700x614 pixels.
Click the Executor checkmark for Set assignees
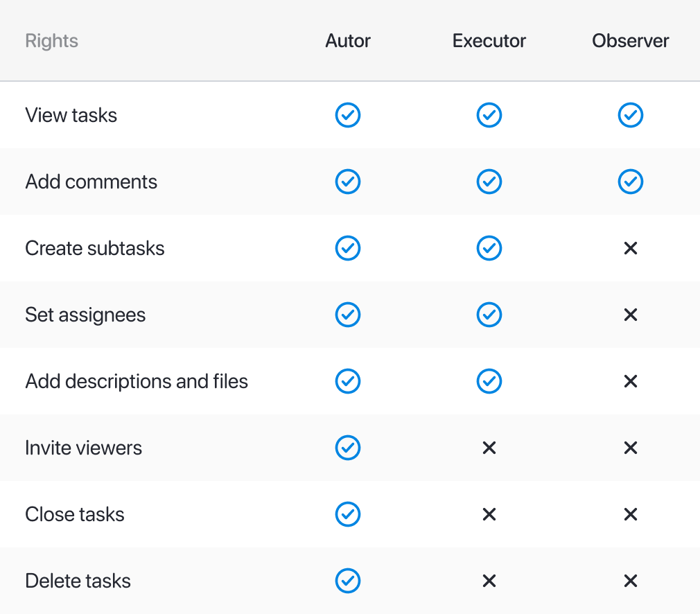coord(489,315)
